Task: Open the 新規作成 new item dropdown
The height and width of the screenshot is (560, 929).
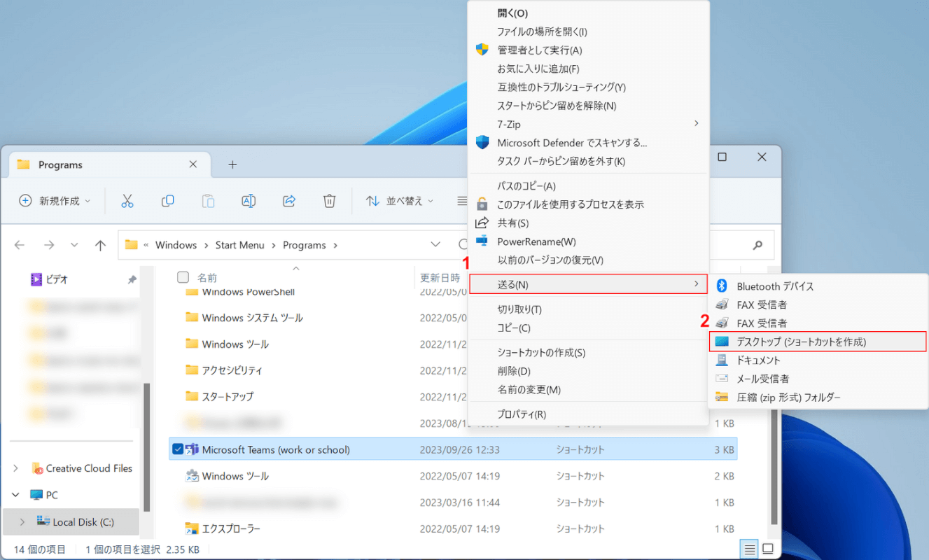Action: coord(55,201)
